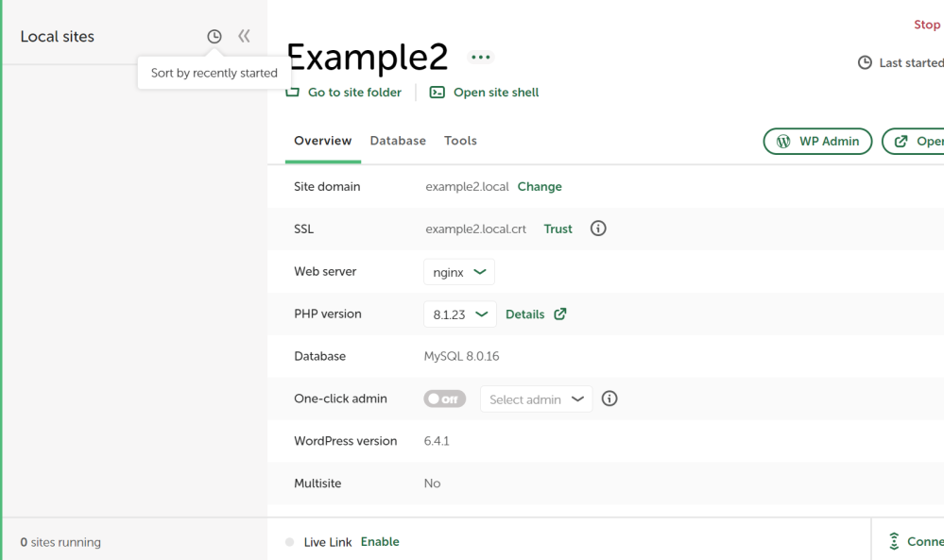Image resolution: width=944 pixels, height=560 pixels.
Task: Switch to the Overview tab
Action: (322, 141)
